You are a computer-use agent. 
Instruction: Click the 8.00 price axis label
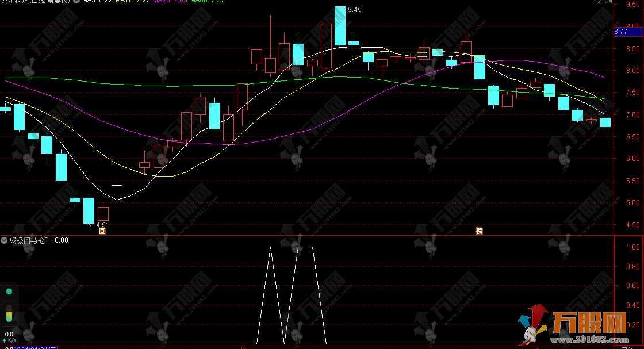coord(633,71)
